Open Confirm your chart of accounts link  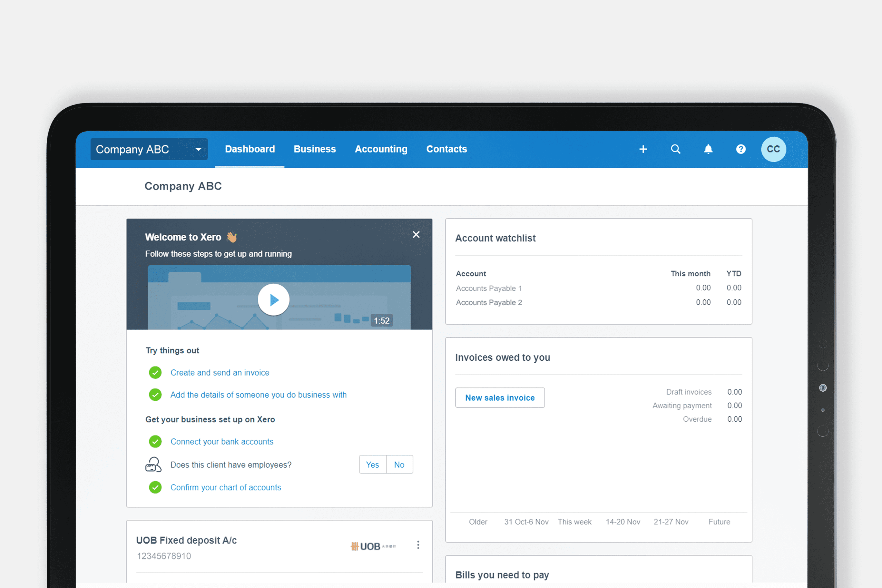coord(225,487)
